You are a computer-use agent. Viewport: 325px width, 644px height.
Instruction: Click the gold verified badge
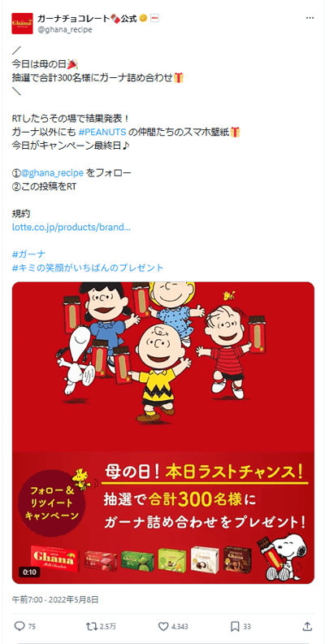(144, 19)
